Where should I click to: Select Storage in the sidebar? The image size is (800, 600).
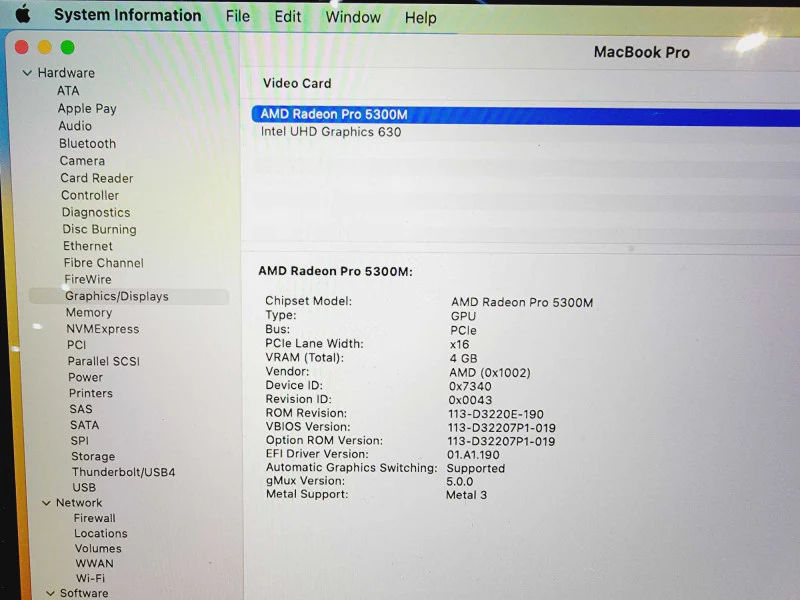tap(93, 457)
